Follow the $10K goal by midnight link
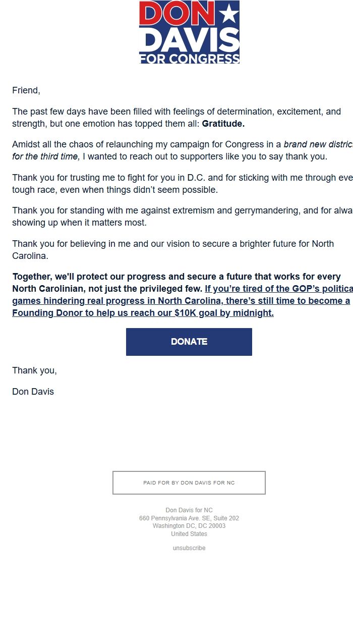This screenshot has height=644, width=353. coord(212,312)
